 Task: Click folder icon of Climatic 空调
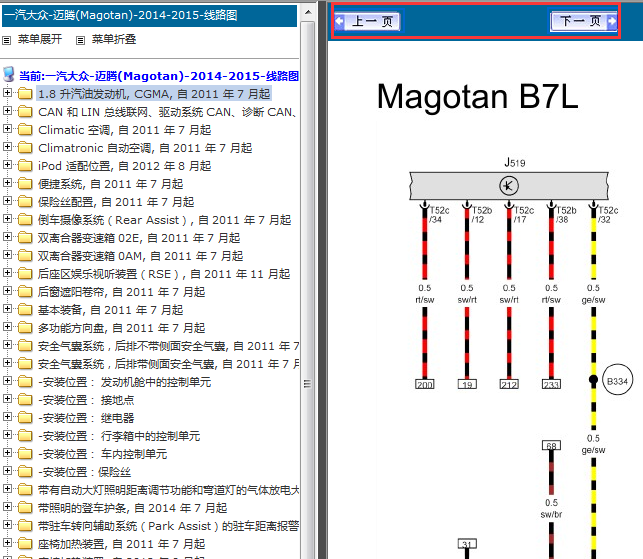[25, 130]
